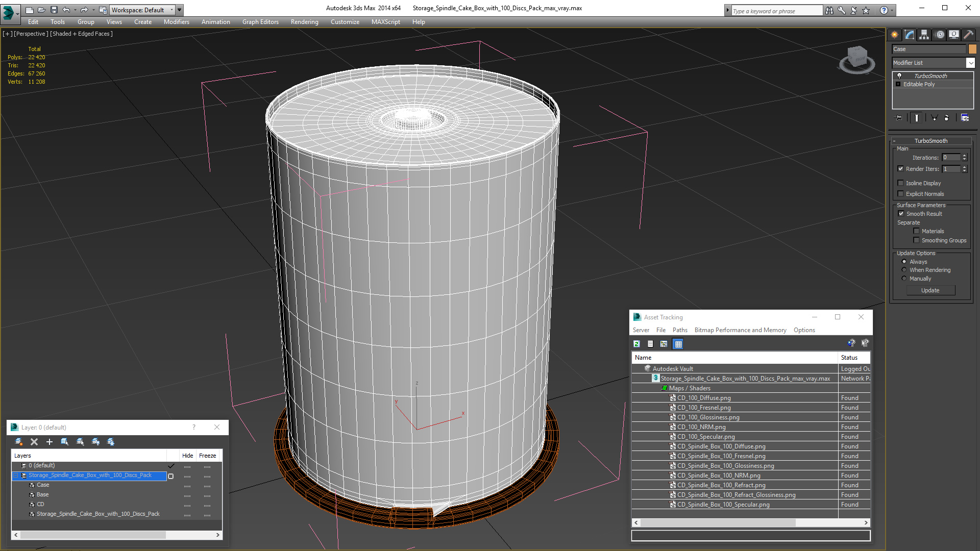Open the Undo history dropdown arrow
Screen dimensions: 980x551
click(x=75, y=10)
